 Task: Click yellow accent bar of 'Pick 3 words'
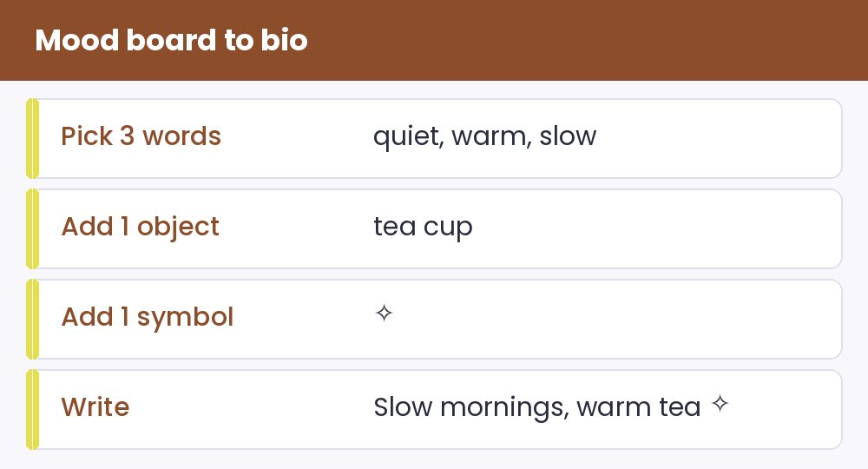pos(32,138)
